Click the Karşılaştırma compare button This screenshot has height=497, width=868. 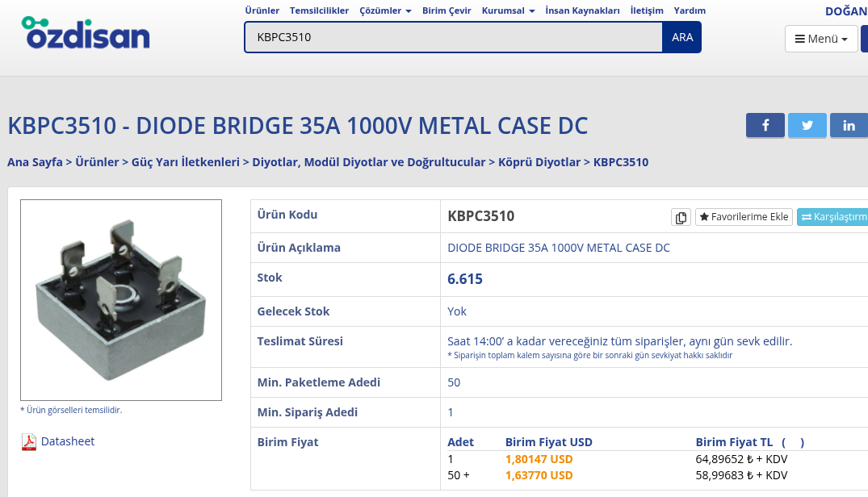(833, 217)
